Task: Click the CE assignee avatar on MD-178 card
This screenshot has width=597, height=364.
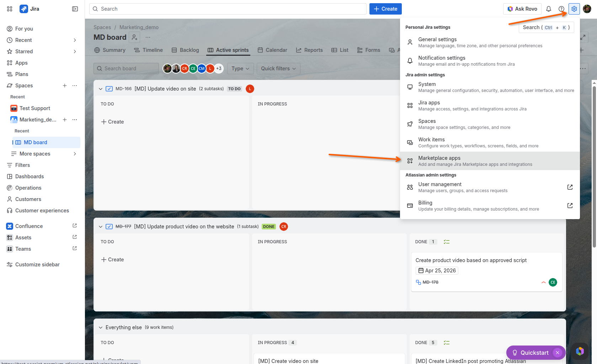Action: (553, 282)
